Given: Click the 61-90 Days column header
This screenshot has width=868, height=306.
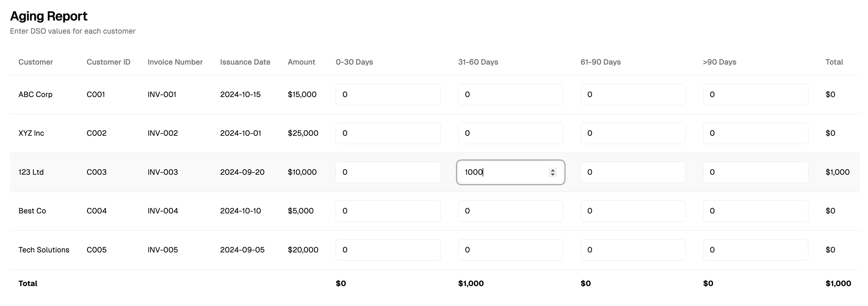Looking at the screenshot, I should [600, 62].
